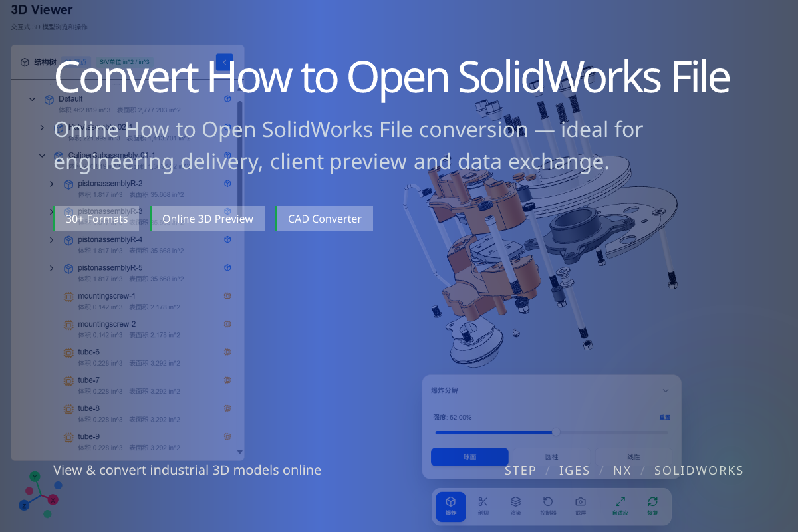Open the 渲染 render layers tool
The image size is (798, 532).
pyautogui.click(x=515, y=506)
